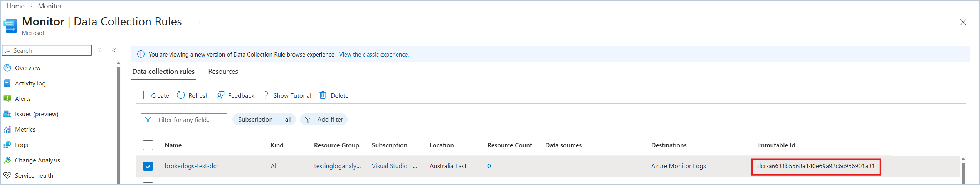The width and height of the screenshot is (980, 185).
Task: Sort by the Location column header
Action: click(442, 145)
